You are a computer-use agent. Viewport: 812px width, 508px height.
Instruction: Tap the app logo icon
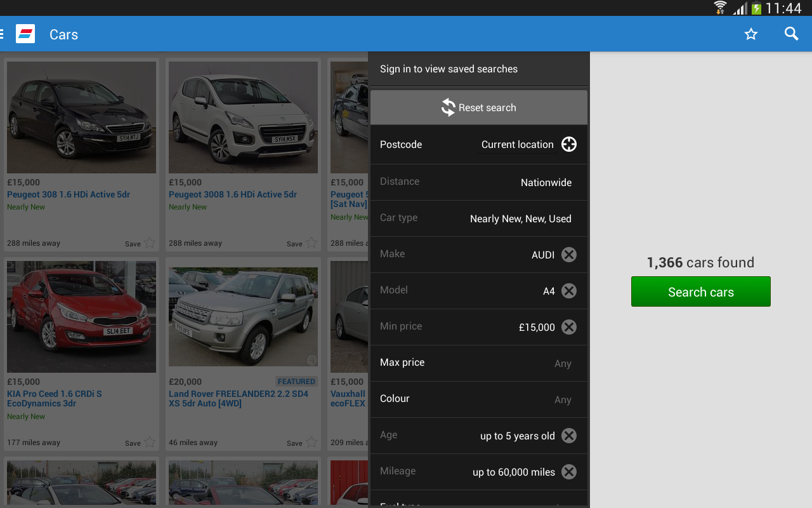pyautogui.click(x=25, y=34)
